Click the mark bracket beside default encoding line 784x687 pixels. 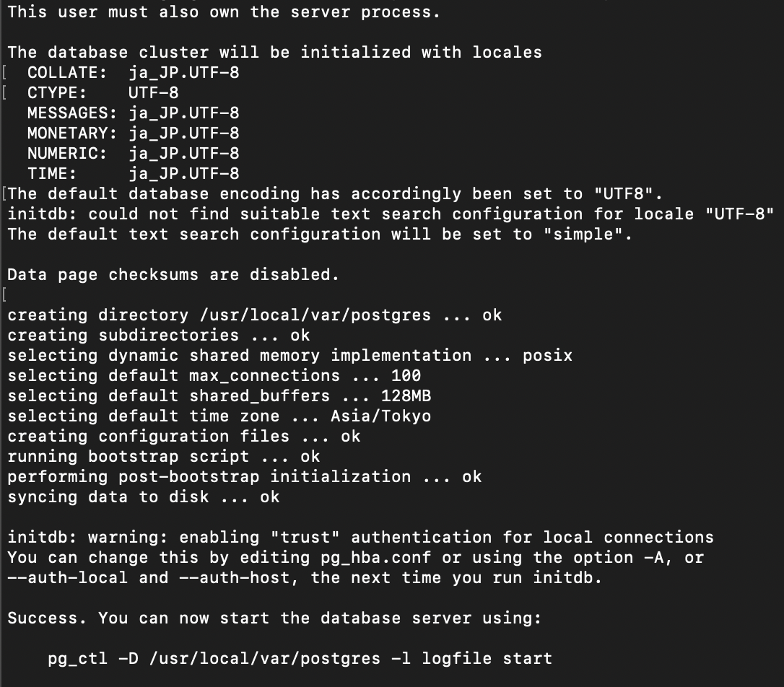coord(4,194)
